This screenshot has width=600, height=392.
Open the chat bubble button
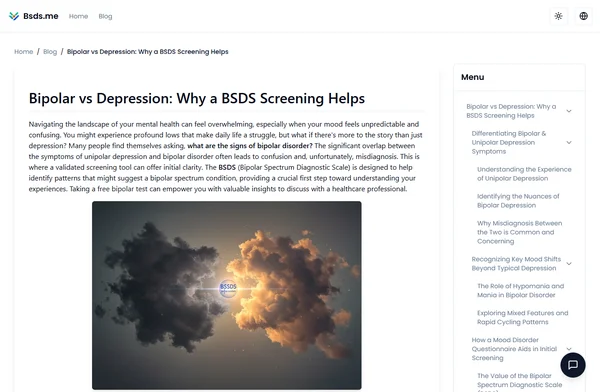point(573,365)
